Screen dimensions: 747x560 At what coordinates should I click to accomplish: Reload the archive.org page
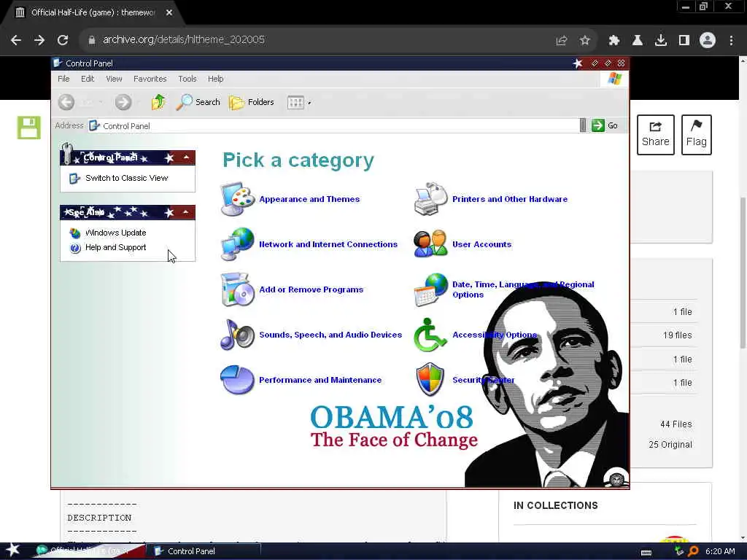pos(63,40)
